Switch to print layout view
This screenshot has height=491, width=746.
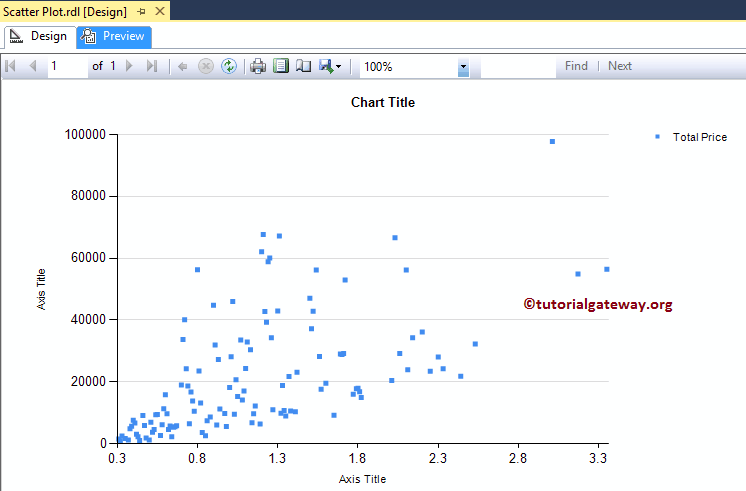(x=281, y=66)
